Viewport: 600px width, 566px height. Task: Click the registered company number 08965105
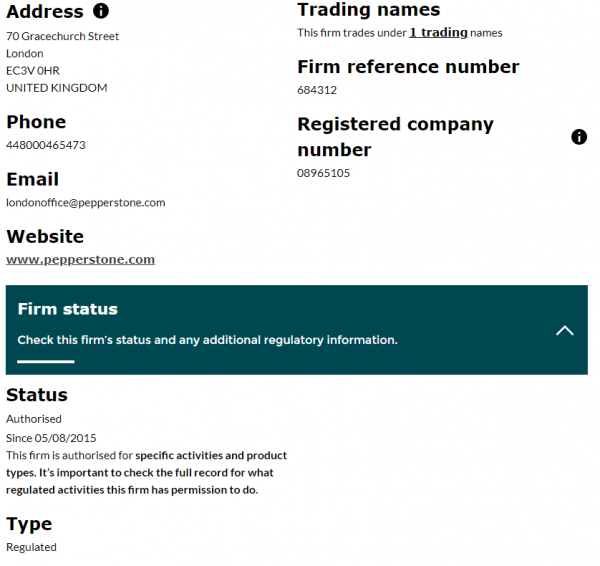point(324,173)
